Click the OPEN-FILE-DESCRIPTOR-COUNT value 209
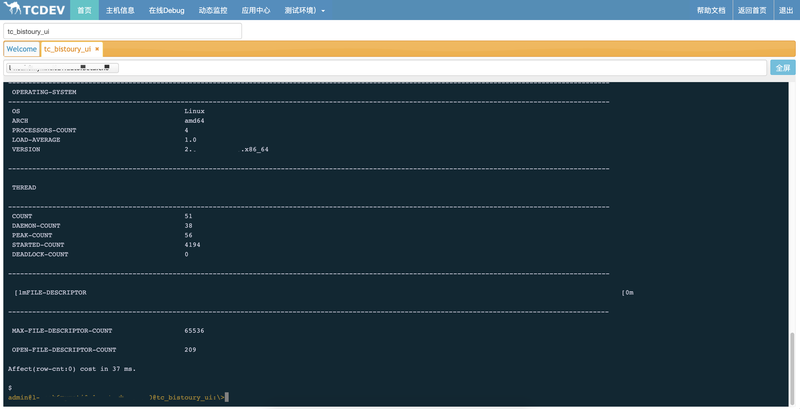The width and height of the screenshot is (800, 409). pyautogui.click(x=190, y=350)
